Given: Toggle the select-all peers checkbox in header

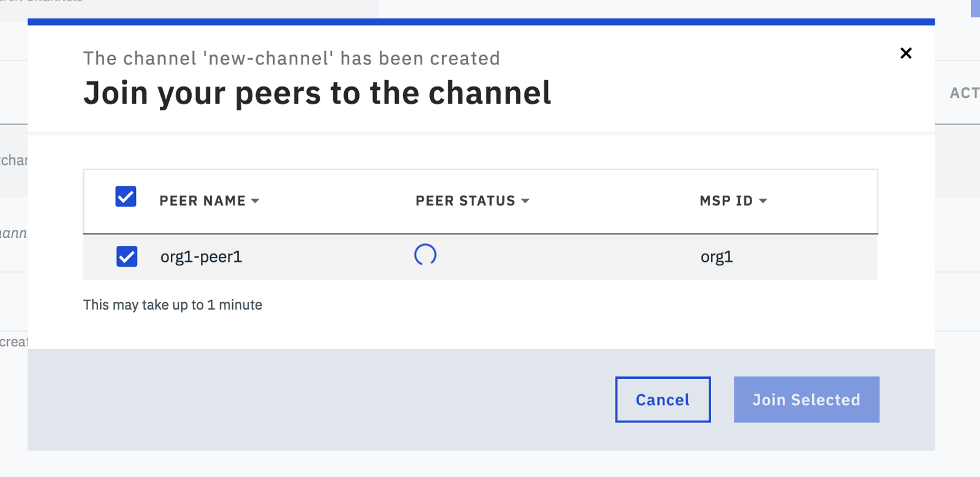Looking at the screenshot, I should pyautogui.click(x=126, y=197).
